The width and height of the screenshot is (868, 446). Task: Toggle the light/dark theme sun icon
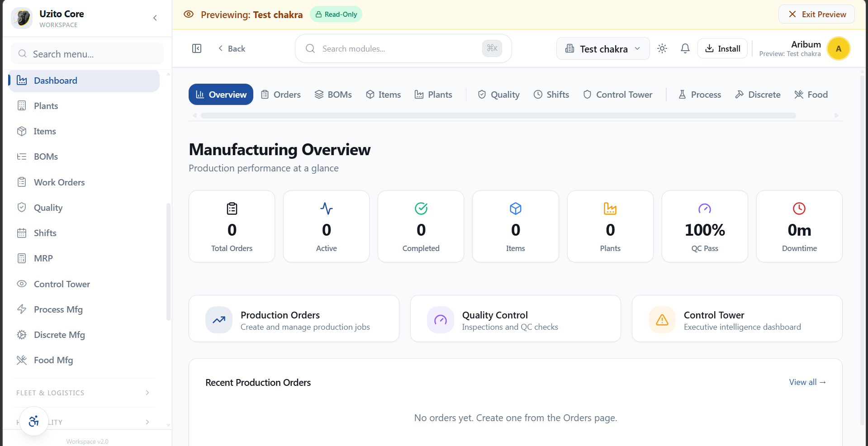pos(662,48)
